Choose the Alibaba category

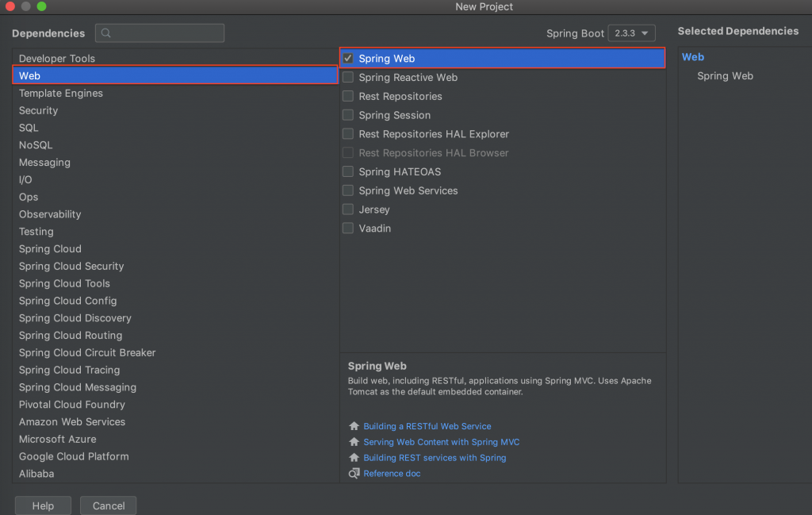click(175, 474)
